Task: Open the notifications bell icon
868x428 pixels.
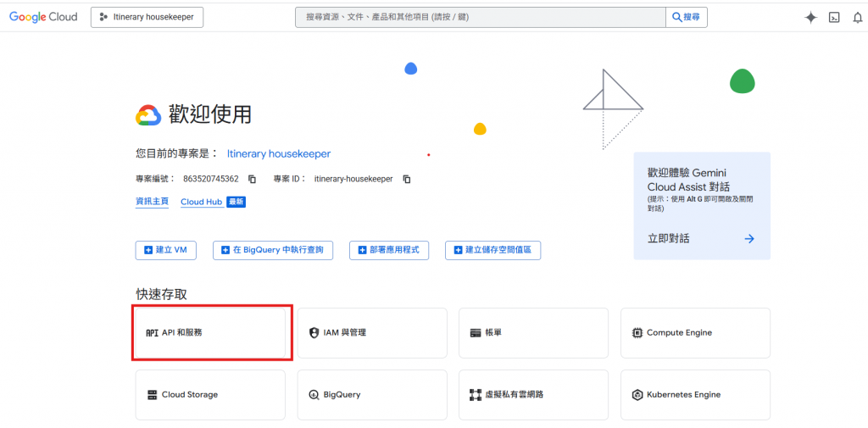Action: (857, 18)
